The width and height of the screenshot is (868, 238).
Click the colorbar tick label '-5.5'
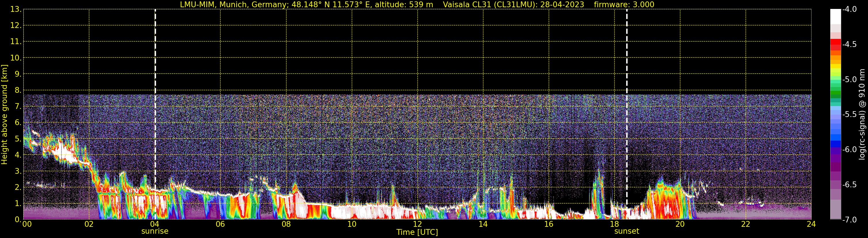pyautogui.click(x=850, y=115)
